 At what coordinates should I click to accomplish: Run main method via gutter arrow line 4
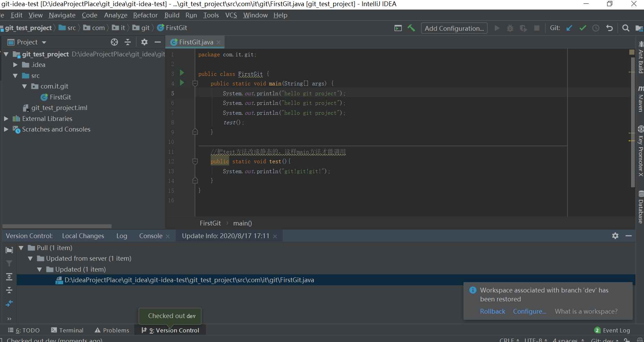coord(182,83)
